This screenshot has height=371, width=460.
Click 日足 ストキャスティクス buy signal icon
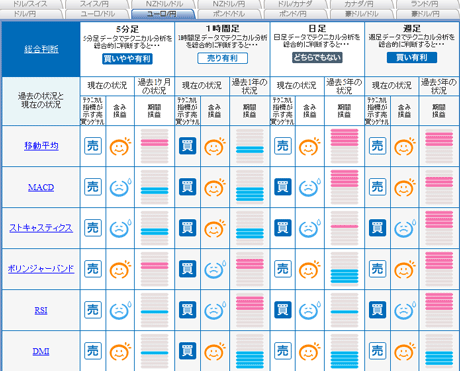point(283,228)
